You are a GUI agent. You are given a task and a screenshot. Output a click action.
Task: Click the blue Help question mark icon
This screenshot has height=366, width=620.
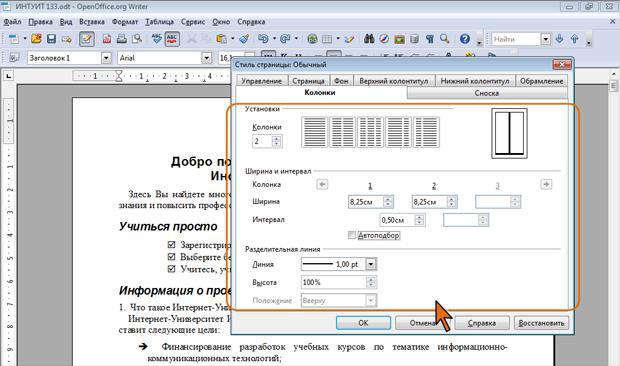tap(465, 39)
